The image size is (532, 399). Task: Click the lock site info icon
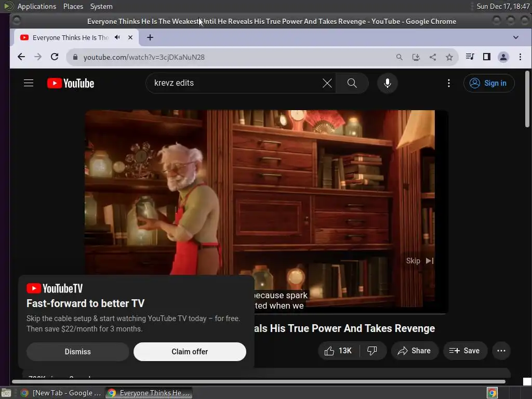pyautogui.click(x=75, y=57)
